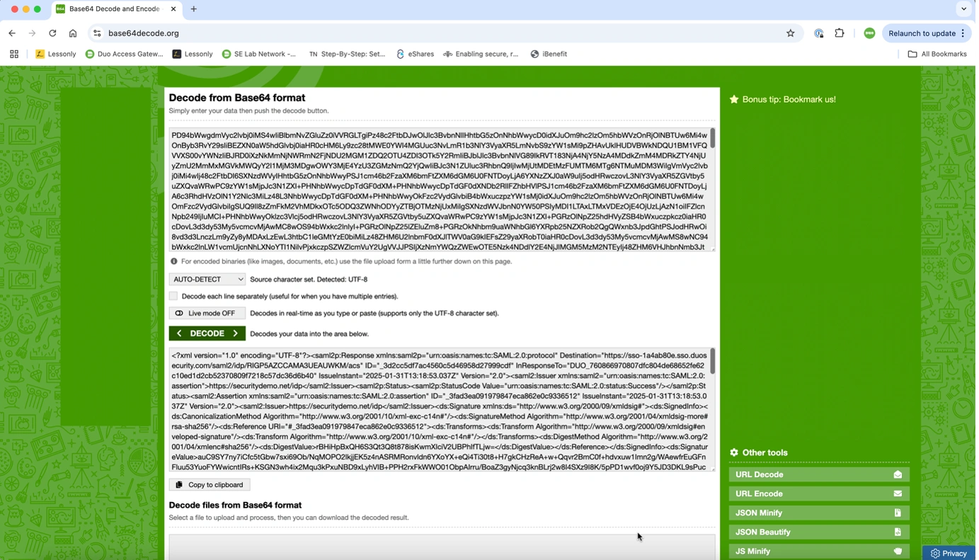Open the Chrome extensions puzzle icon
Screen dimensions: 979x560
[x=840, y=33]
